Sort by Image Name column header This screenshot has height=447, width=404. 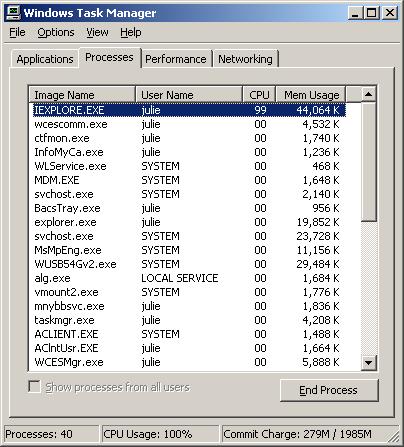82,95
